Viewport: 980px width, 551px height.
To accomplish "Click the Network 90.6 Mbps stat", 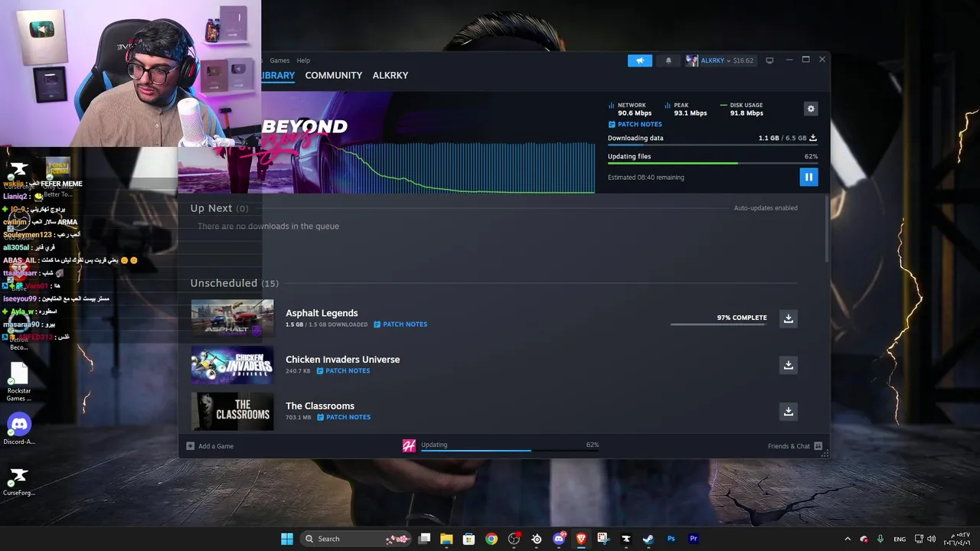I will [x=629, y=109].
